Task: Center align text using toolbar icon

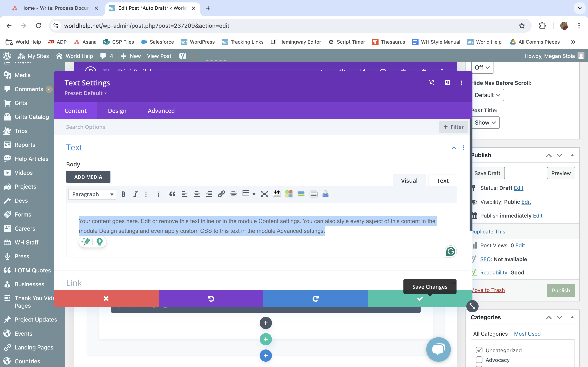Action: click(x=197, y=194)
